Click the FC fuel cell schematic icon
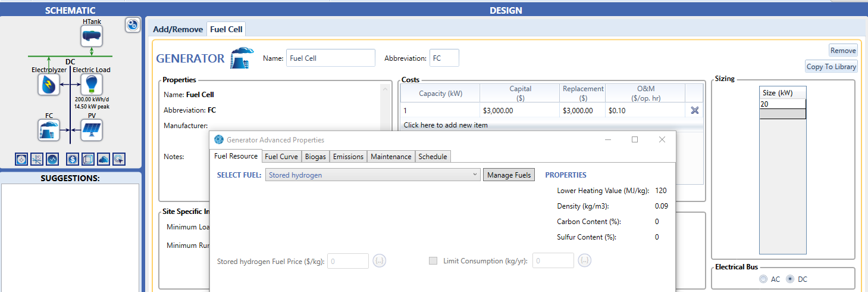 pos(49,129)
